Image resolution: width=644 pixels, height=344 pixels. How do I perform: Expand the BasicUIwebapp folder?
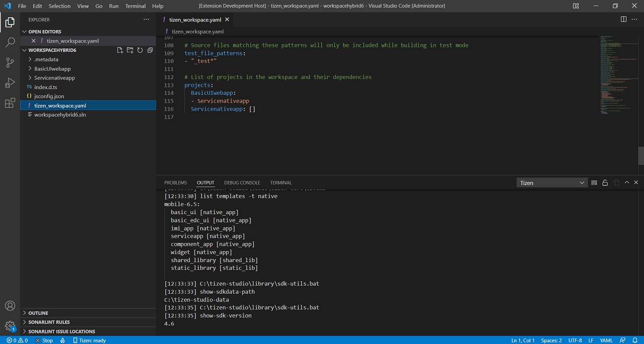coord(52,69)
